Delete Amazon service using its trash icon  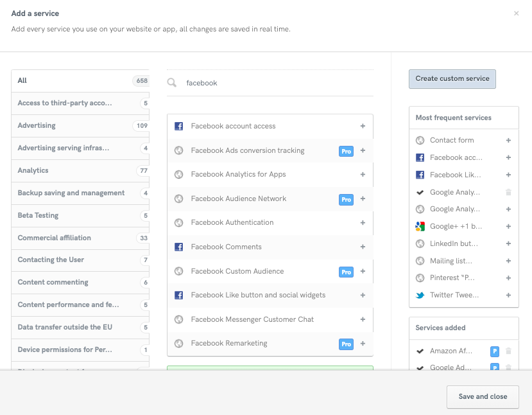click(x=509, y=351)
